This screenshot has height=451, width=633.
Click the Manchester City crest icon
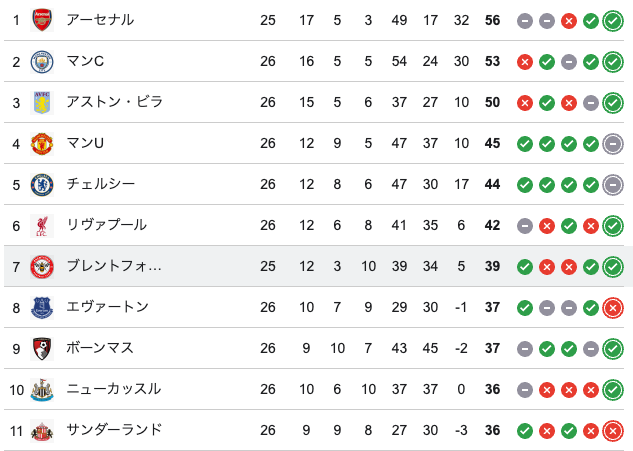point(41,61)
